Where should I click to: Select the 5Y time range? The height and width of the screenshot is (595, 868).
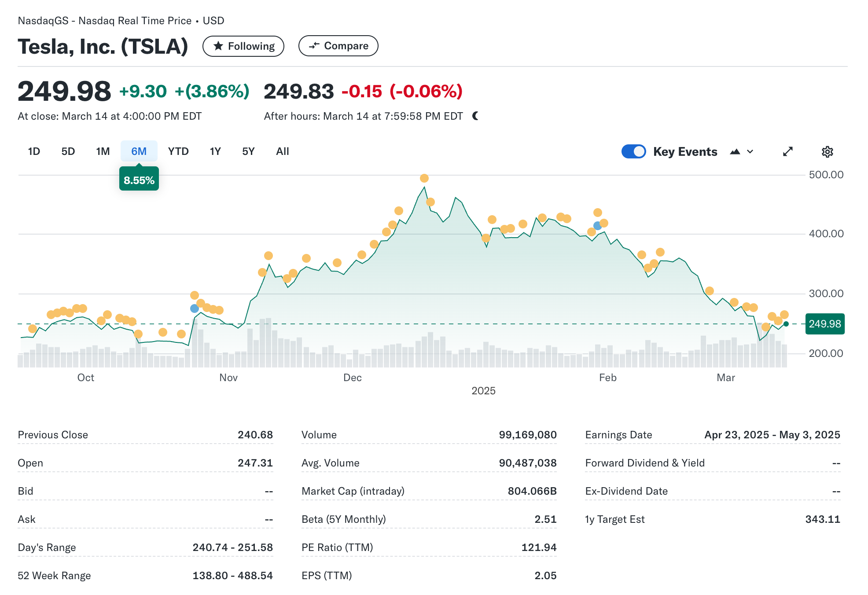pos(248,151)
